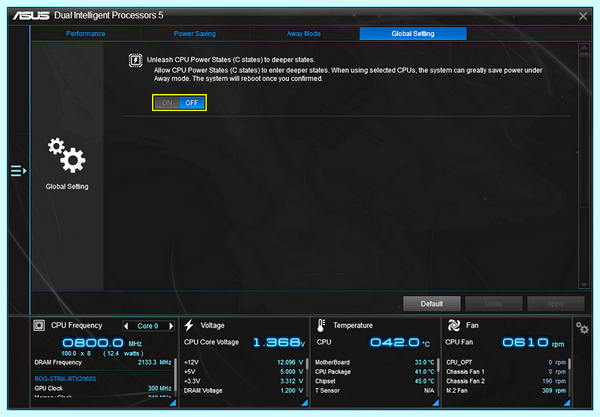
Task: Click the CPU Frequency chip icon
Action: pyautogui.click(x=39, y=326)
